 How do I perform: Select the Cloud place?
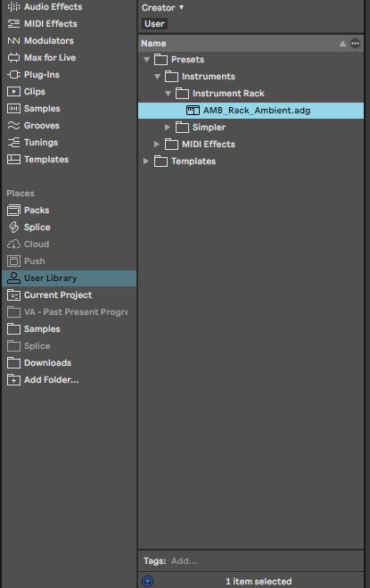pyautogui.click(x=37, y=244)
